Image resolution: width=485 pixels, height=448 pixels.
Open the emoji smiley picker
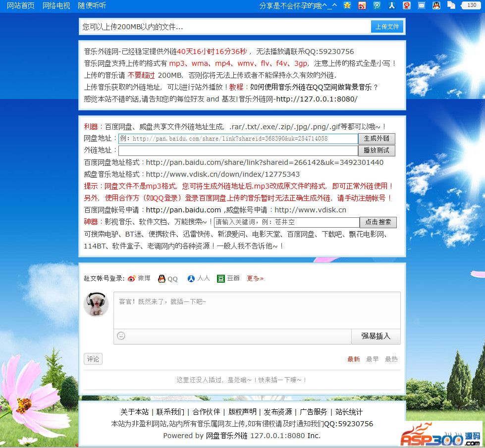tap(121, 336)
